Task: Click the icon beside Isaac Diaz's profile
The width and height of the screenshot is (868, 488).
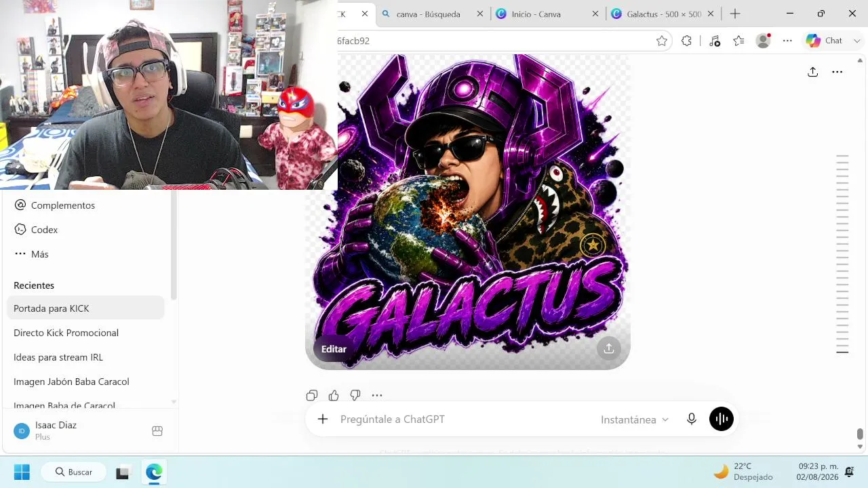Action: coord(157,431)
